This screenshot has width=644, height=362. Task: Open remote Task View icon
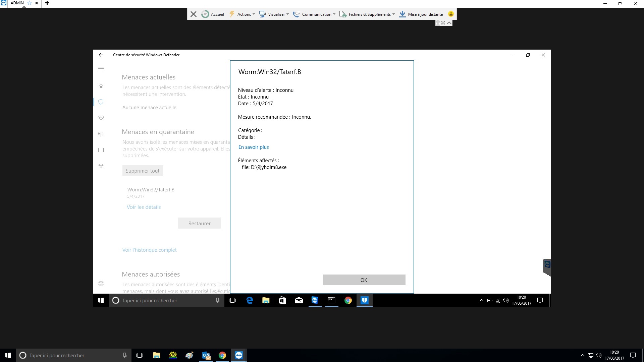point(232,300)
